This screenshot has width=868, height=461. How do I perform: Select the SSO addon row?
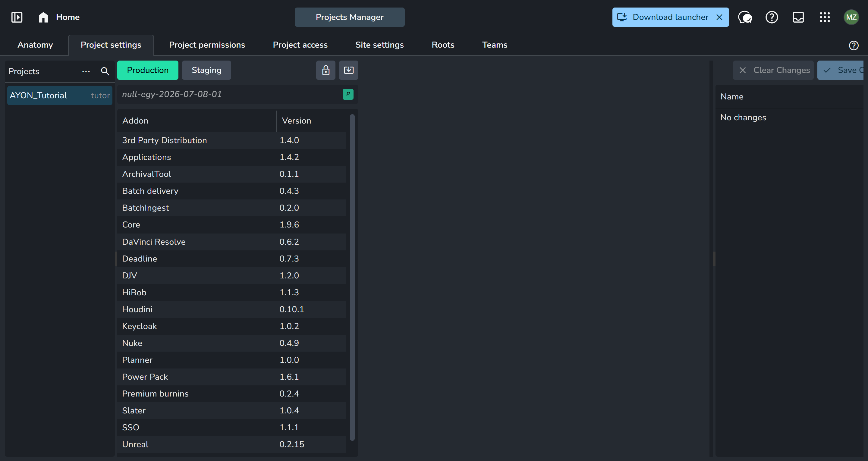click(x=232, y=427)
